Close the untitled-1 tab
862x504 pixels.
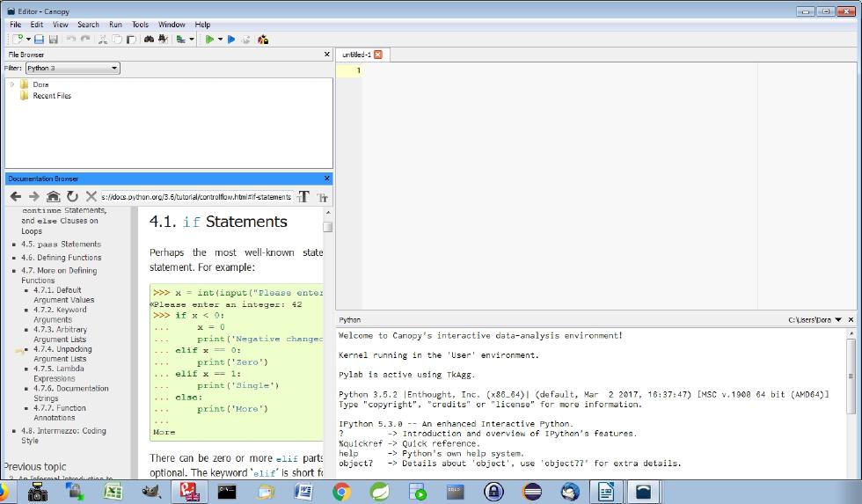[x=377, y=55]
